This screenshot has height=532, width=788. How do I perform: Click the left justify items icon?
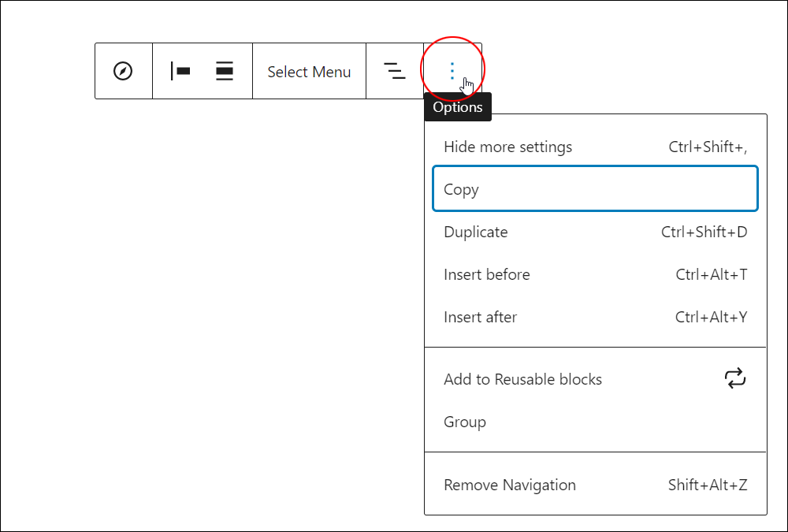(180, 71)
